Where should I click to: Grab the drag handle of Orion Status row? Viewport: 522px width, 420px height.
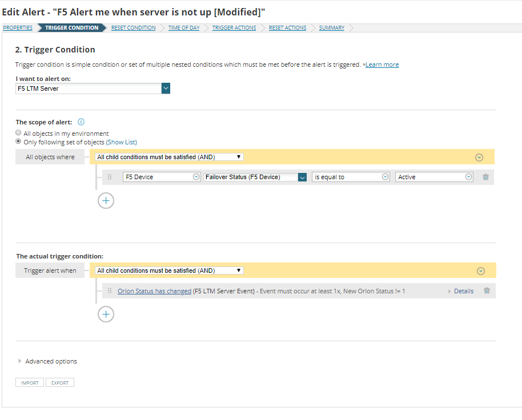pyautogui.click(x=110, y=290)
